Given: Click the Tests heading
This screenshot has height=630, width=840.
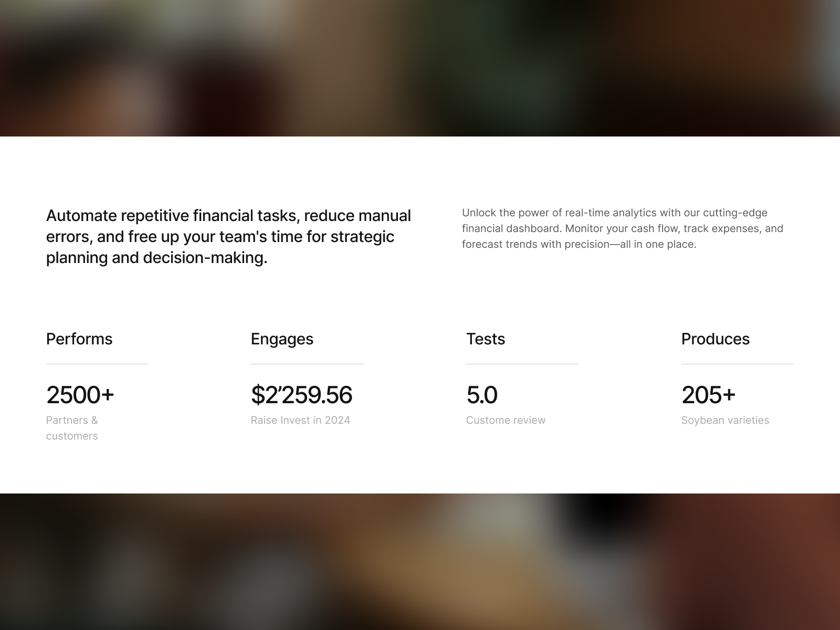Looking at the screenshot, I should click(x=486, y=339).
